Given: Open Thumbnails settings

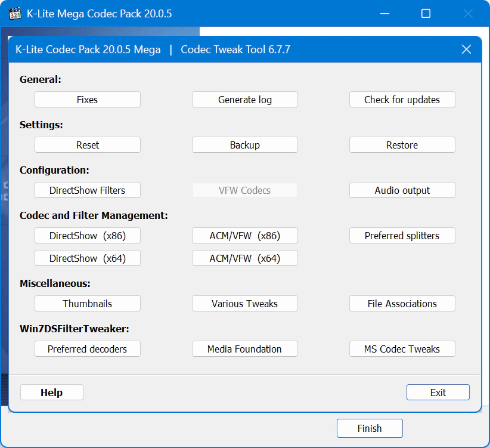Looking at the screenshot, I should pyautogui.click(x=88, y=304).
